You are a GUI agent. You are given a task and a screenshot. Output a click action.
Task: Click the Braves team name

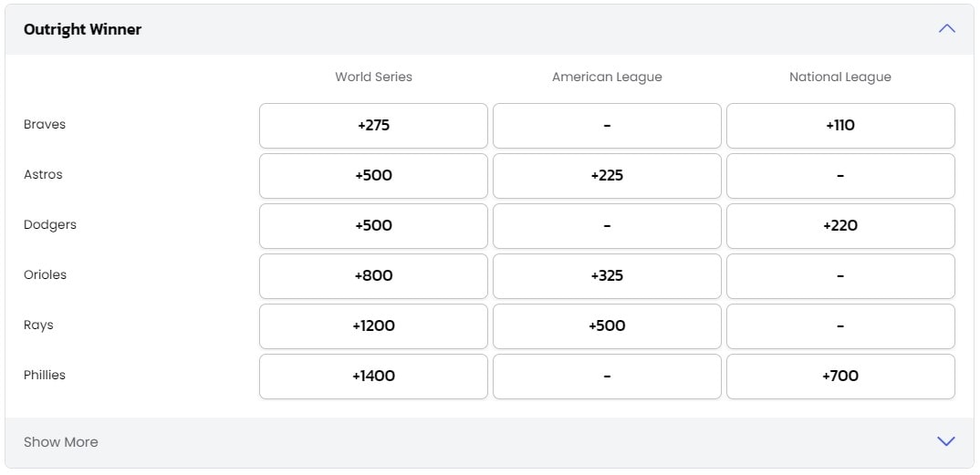click(45, 124)
